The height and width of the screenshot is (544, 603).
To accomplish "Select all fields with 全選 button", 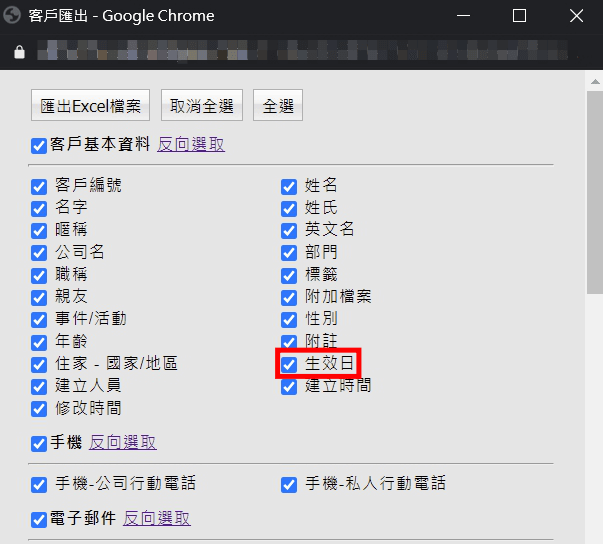I will coord(278,105).
